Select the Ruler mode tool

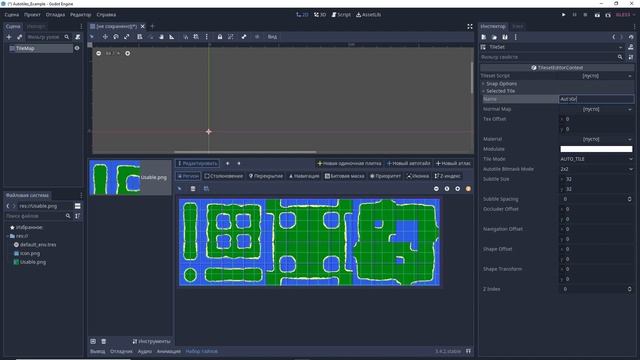pyautogui.click(x=172, y=37)
